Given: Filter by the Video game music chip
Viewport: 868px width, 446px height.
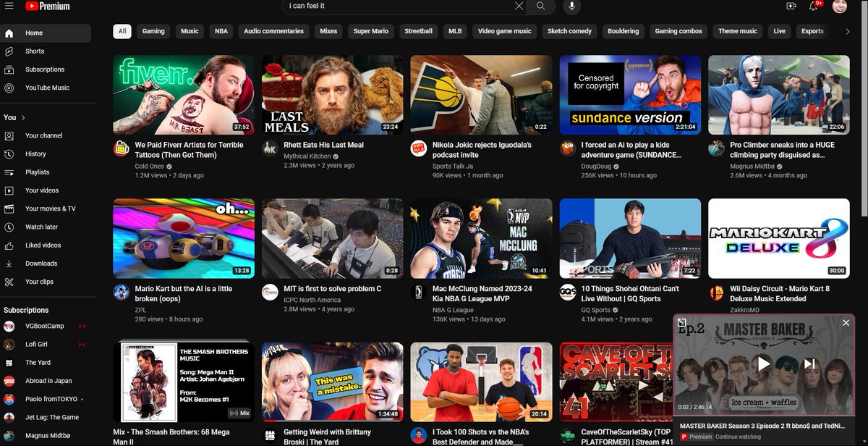Looking at the screenshot, I should click(505, 31).
